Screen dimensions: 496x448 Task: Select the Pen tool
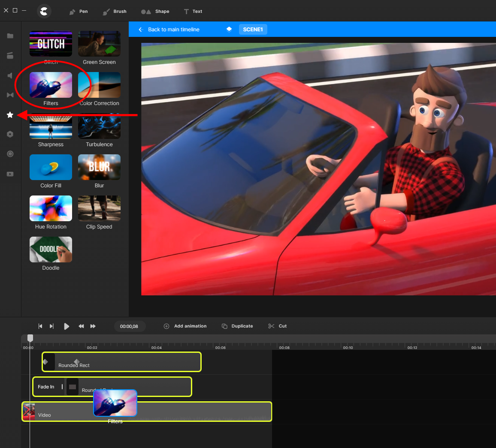79,12
